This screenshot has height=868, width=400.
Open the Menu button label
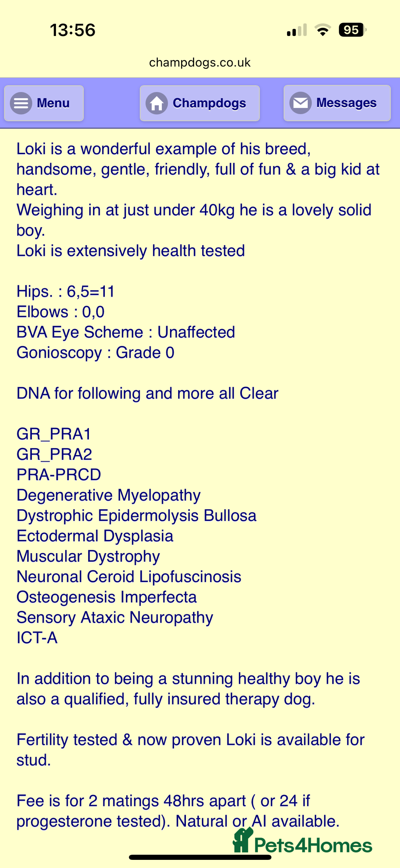coord(53,103)
